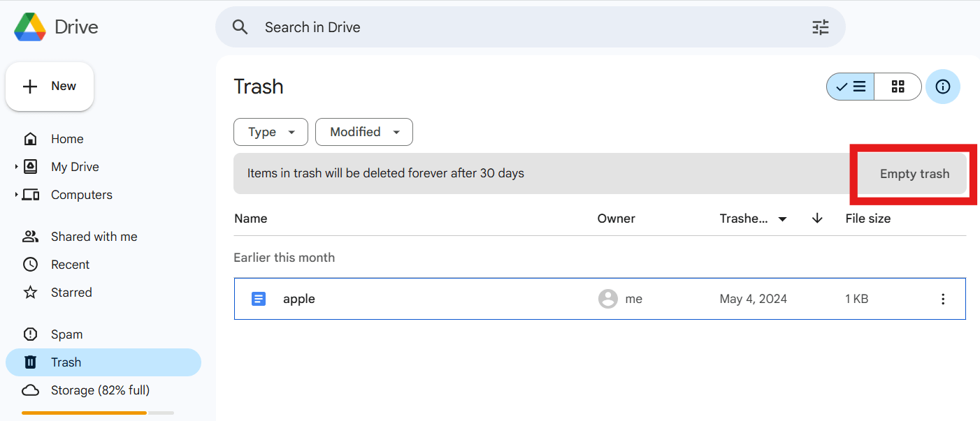Click the Spam sidebar icon

tap(31, 334)
